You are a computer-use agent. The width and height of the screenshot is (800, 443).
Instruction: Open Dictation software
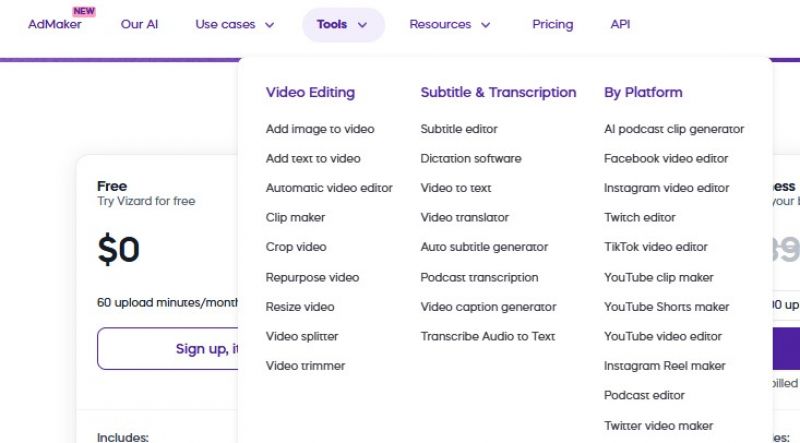coord(471,159)
